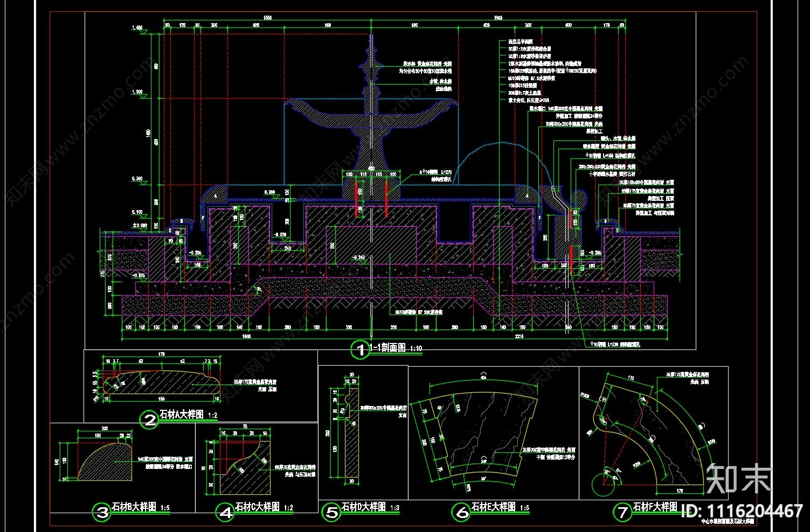
Task: Select the '石材E大样图' title text
Action: tap(494, 507)
